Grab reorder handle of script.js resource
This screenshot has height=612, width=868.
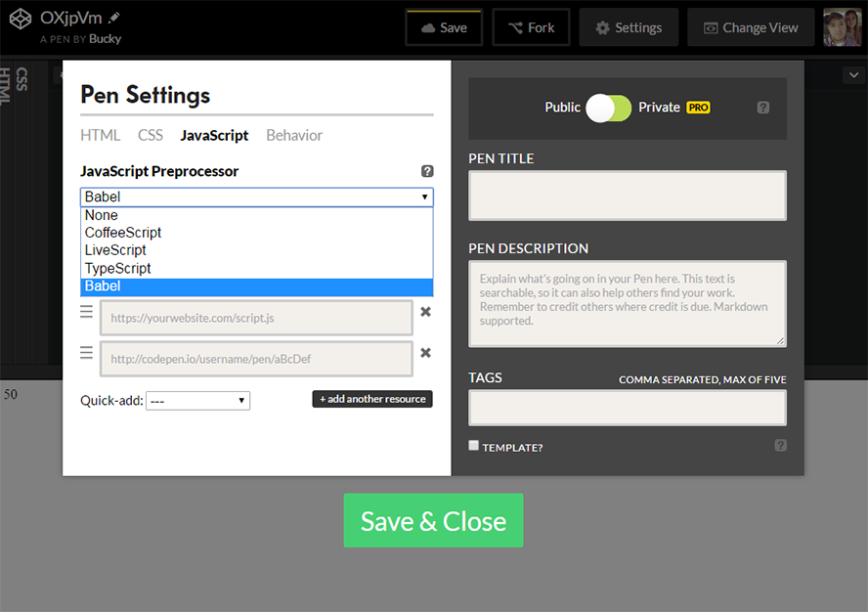pos(86,312)
